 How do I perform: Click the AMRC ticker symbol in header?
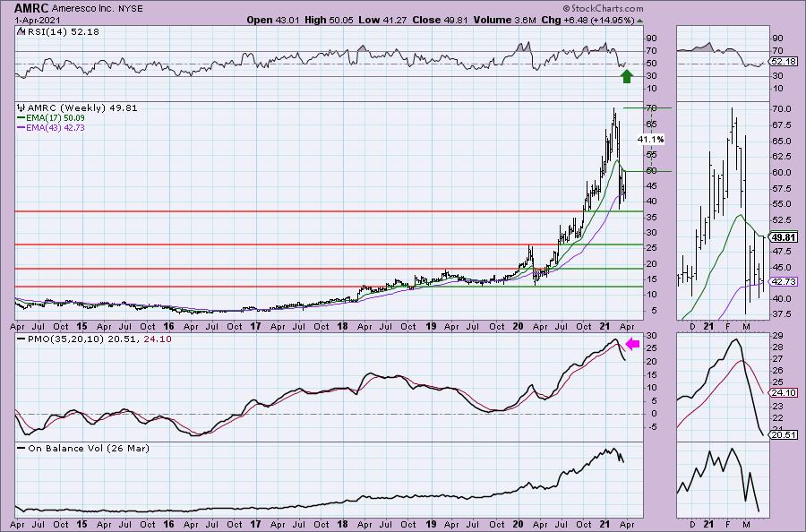click(31, 8)
